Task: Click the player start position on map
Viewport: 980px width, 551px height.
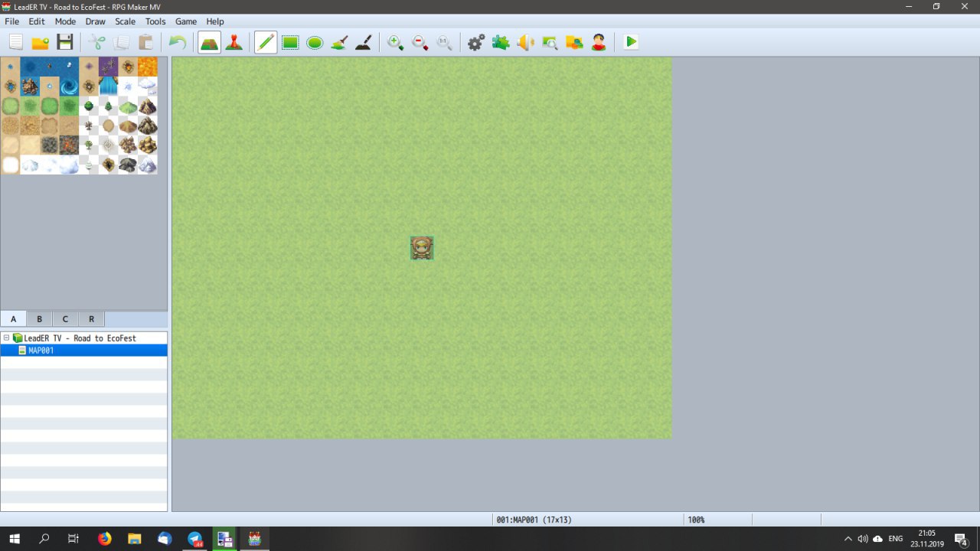Action: [422, 248]
